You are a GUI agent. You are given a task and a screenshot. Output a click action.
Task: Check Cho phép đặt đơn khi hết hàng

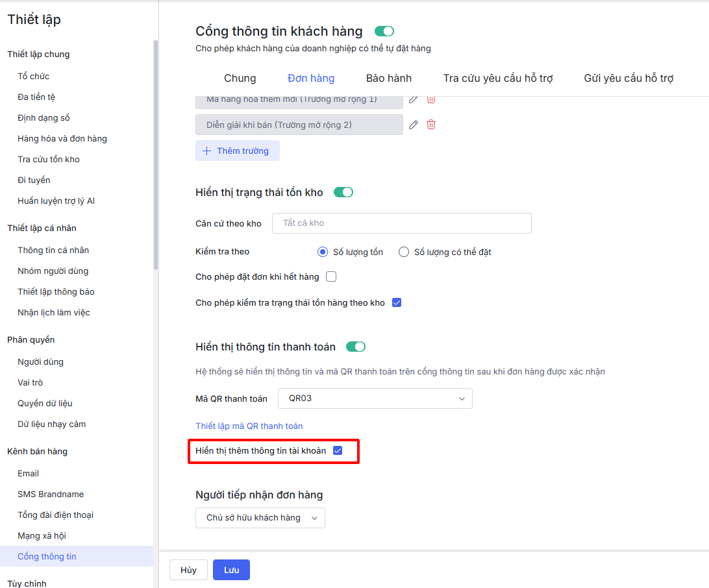331,276
